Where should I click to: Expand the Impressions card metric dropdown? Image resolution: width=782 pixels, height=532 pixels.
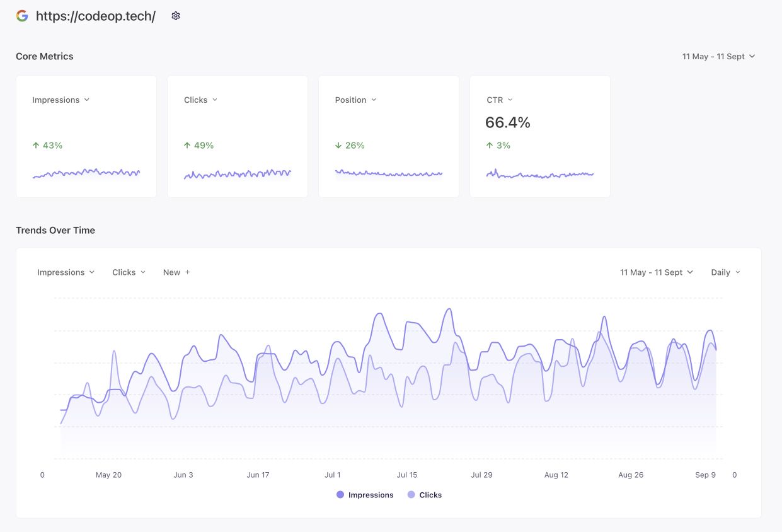[61, 100]
